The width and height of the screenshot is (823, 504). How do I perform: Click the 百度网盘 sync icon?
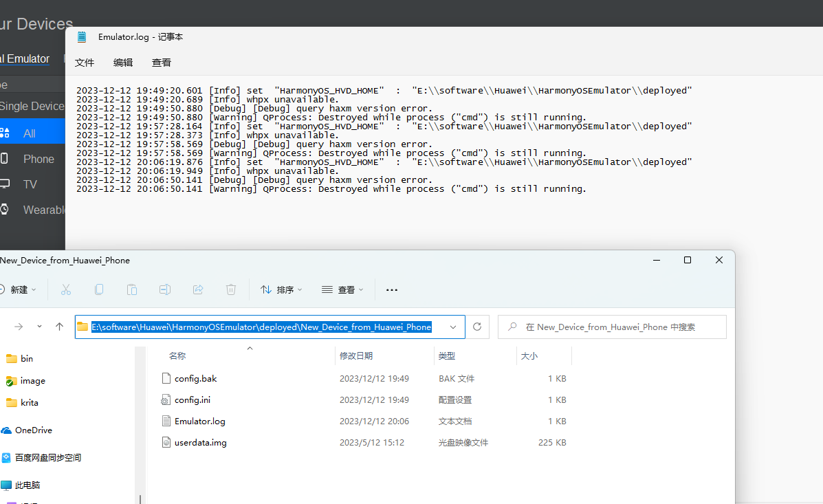(6, 458)
